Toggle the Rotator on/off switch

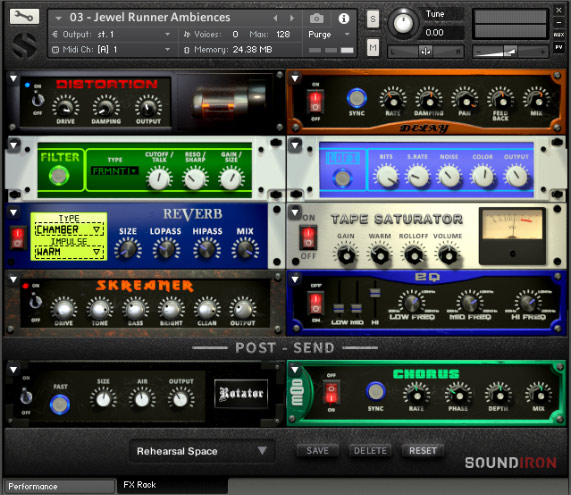click(x=25, y=396)
